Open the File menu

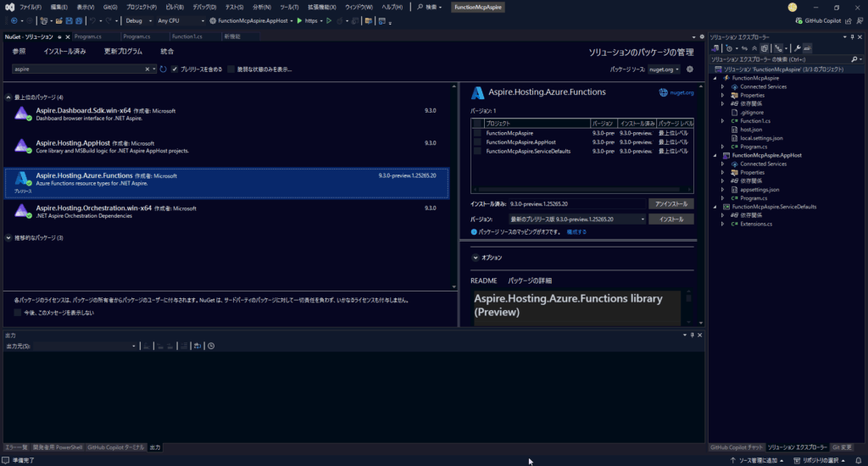click(30, 7)
